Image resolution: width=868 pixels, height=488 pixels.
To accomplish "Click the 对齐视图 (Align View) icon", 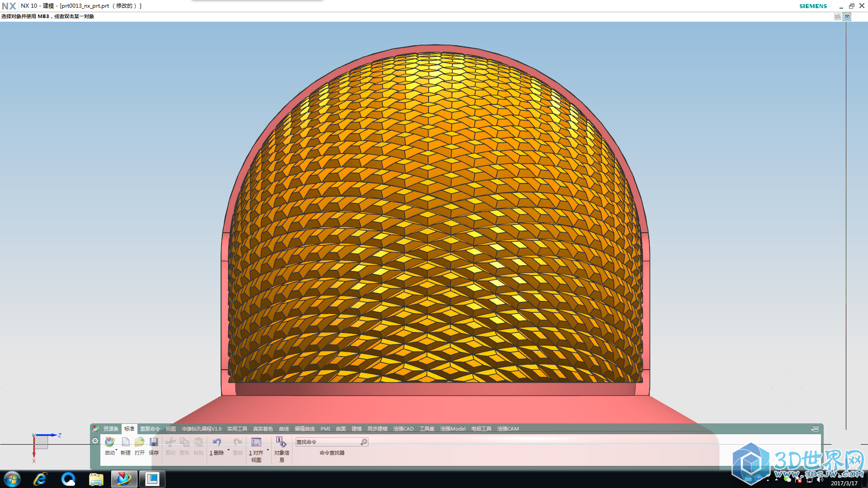I will [x=256, y=442].
